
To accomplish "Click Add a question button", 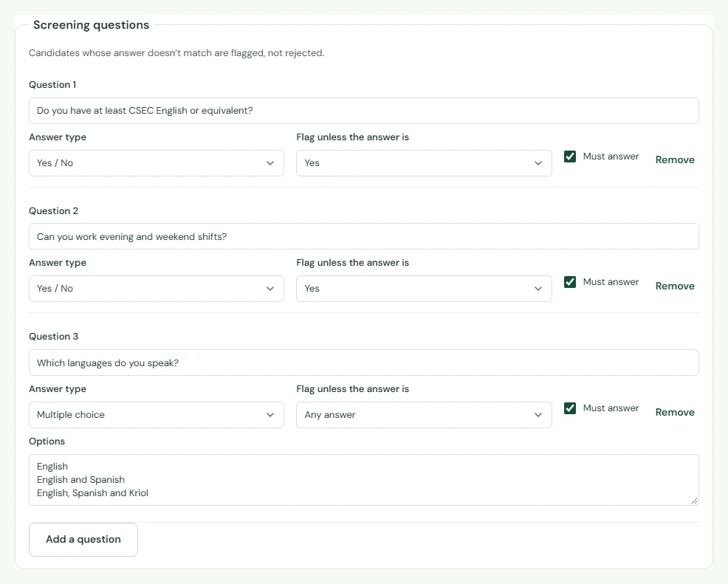I will tap(83, 540).
